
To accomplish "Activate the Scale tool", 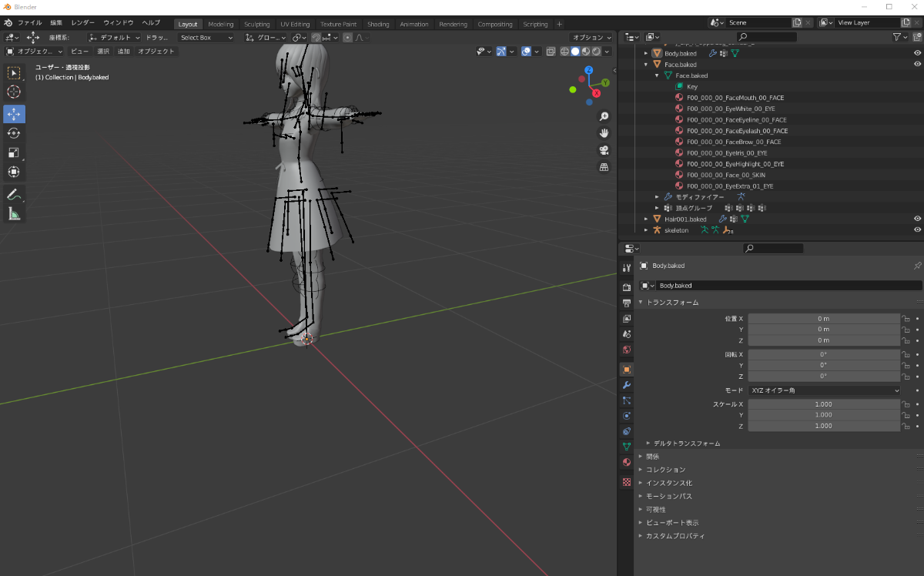I will click(14, 152).
